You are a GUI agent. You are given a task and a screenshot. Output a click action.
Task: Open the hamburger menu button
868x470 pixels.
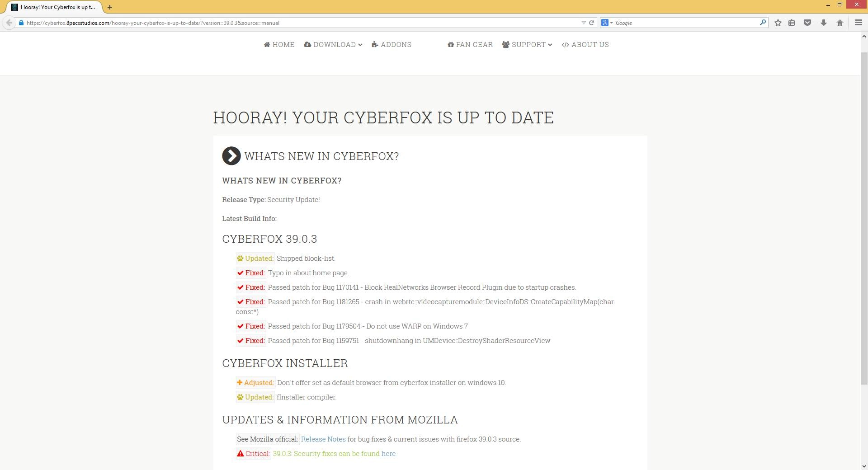858,23
